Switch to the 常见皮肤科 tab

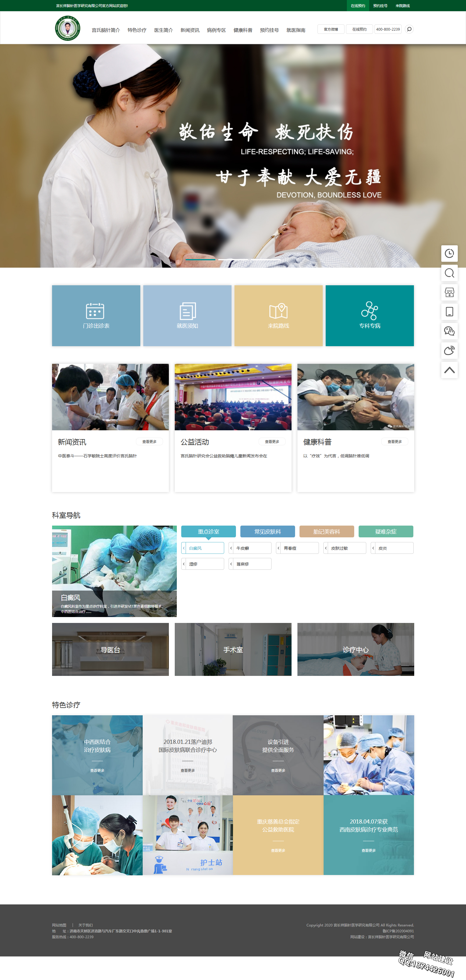tap(268, 531)
